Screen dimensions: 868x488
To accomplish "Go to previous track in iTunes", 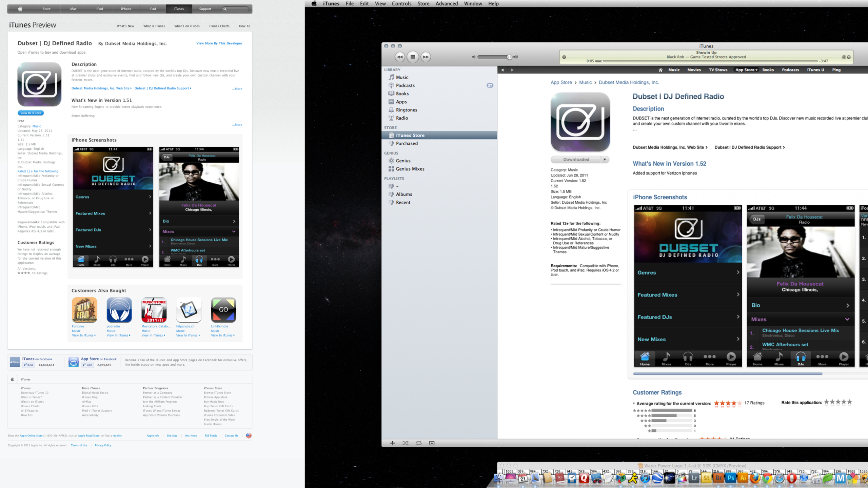I will pyautogui.click(x=400, y=57).
